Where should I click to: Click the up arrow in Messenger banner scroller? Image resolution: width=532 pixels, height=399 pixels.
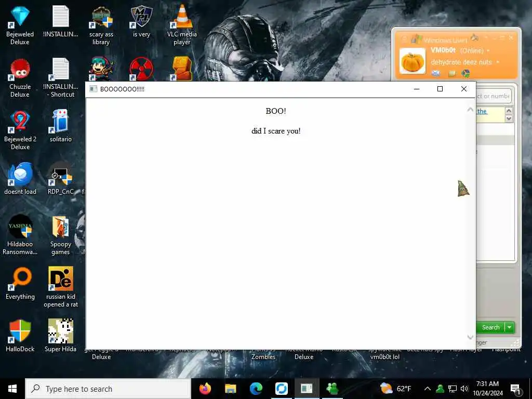coord(509,111)
